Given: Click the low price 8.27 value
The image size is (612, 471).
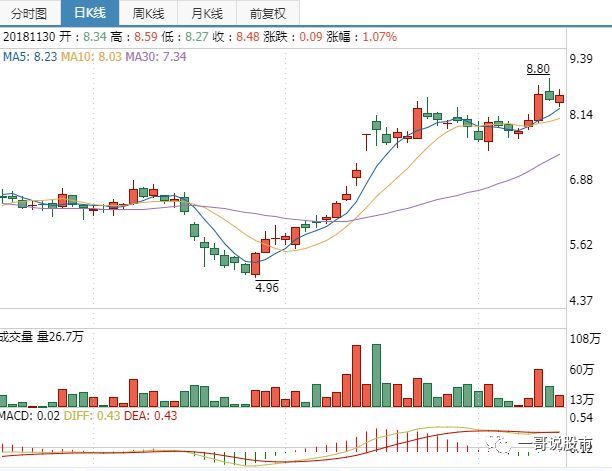Looking at the screenshot, I should tap(197, 37).
